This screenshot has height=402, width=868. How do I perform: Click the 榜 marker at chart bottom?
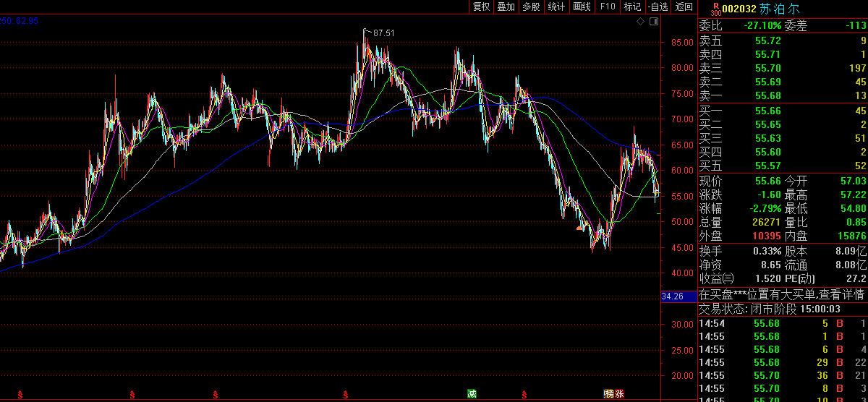[609, 394]
